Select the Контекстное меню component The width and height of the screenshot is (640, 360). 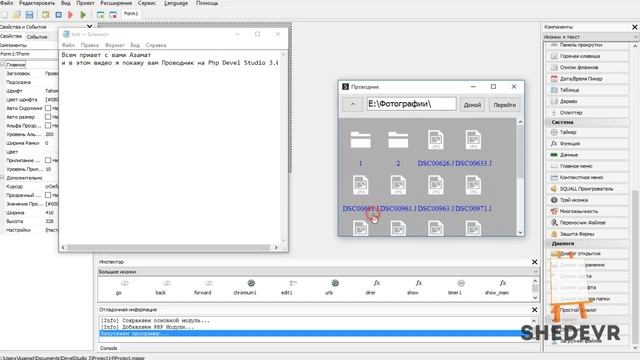(x=587, y=178)
